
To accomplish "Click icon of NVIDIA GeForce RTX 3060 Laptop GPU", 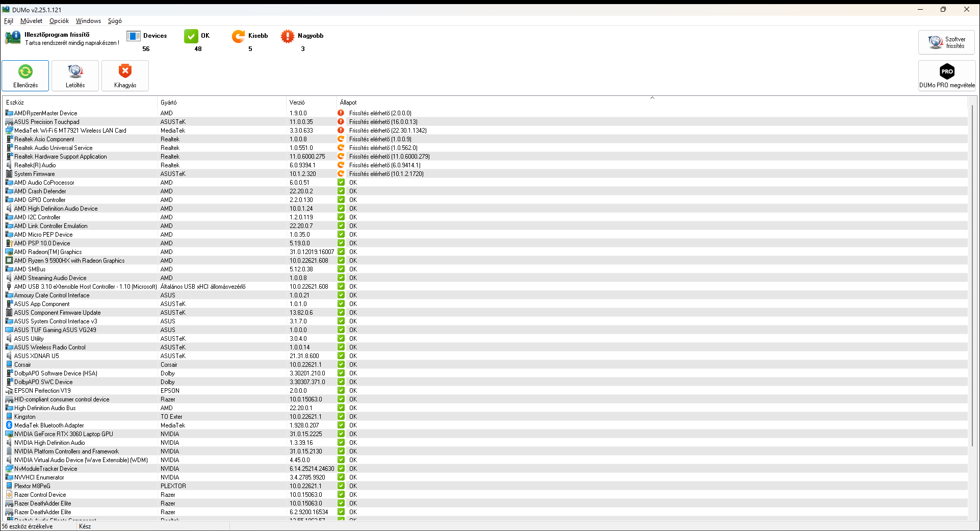I will click(x=9, y=434).
